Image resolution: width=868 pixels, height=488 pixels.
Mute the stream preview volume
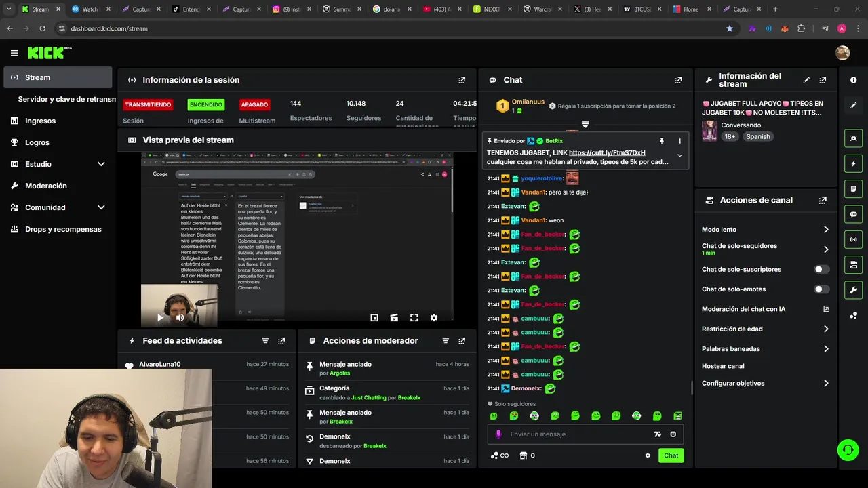coord(180,317)
